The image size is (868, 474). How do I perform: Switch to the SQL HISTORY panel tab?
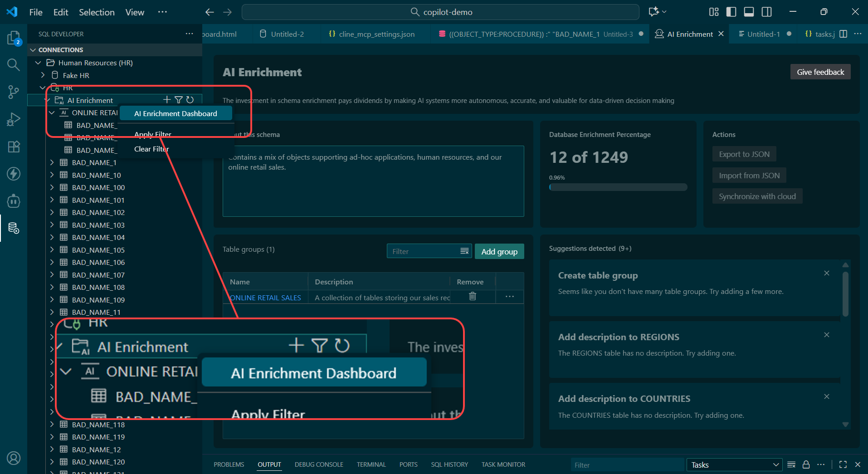449,464
